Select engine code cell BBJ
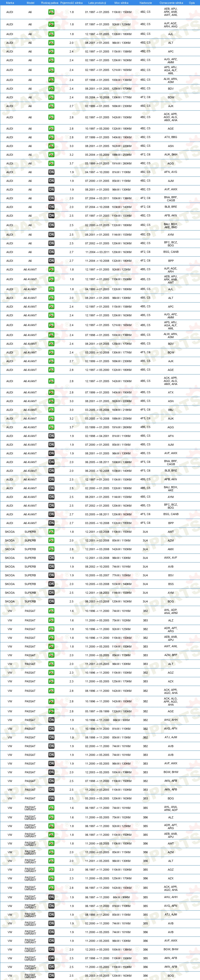 pyautogui.click(x=171, y=410)
